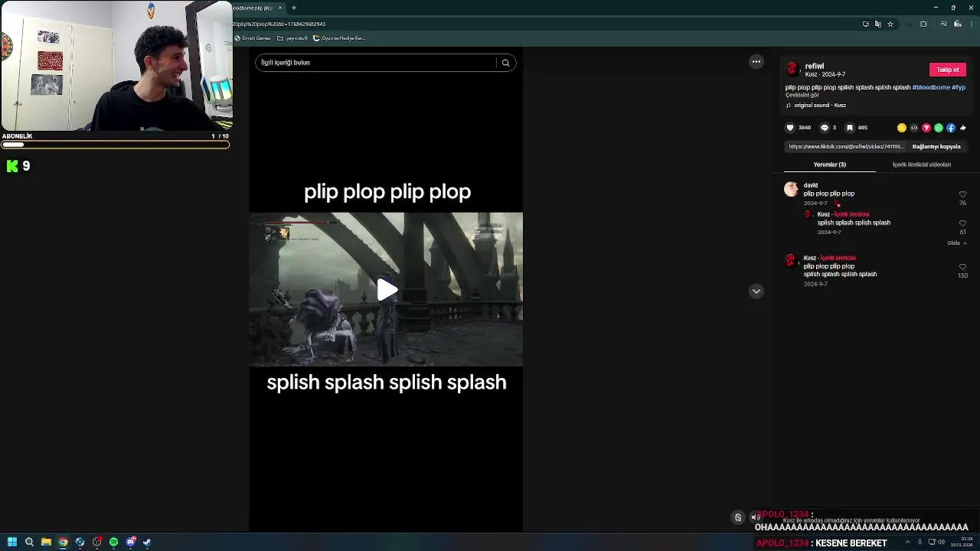This screenshot has width=980, height=551.
Task: Switch to Yorumlar (3) tab
Action: click(x=829, y=165)
